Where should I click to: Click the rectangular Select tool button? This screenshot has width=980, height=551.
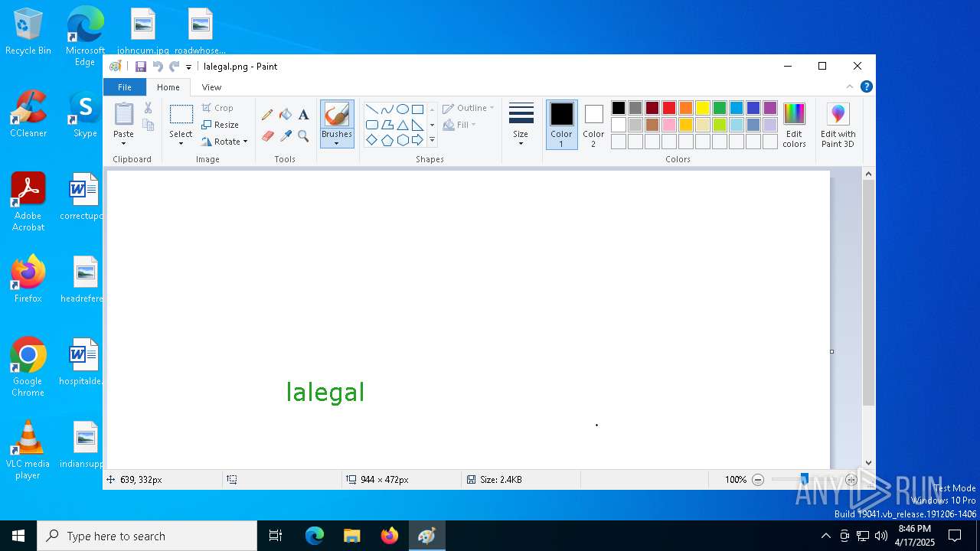(181, 115)
